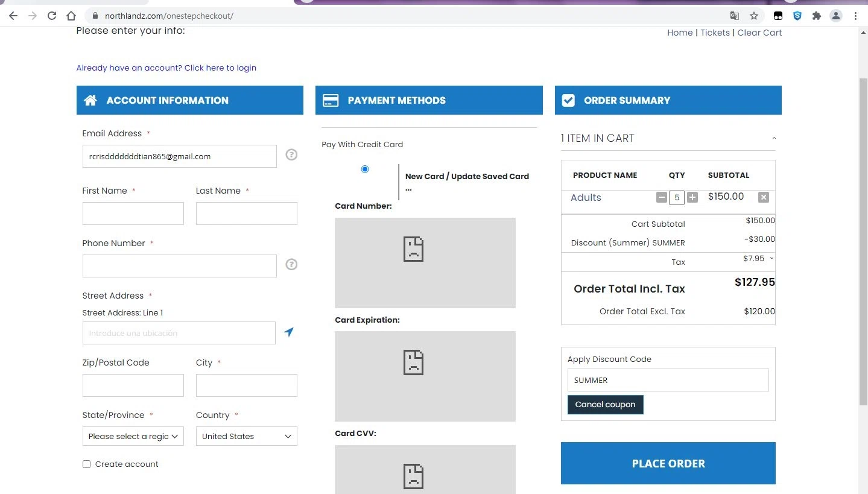This screenshot has height=494, width=868.
Task: Open the blue shield extension
Action: pyautogui.click(x=797, y=16)
